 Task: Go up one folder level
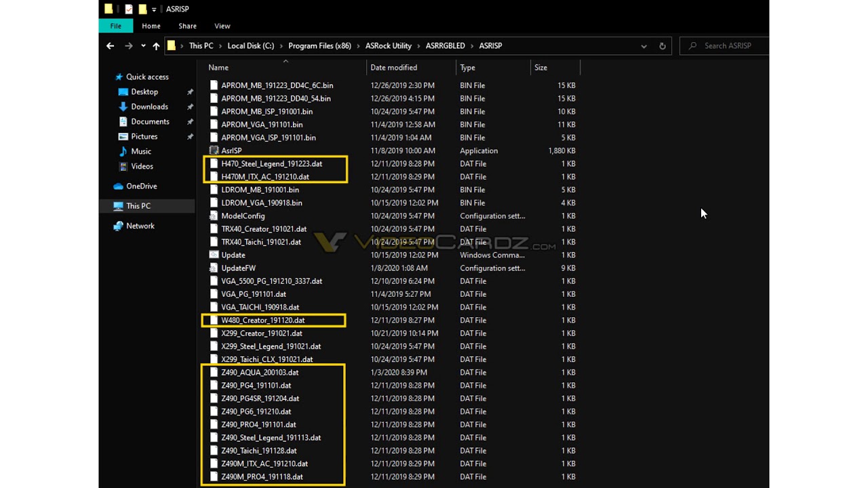click(156, 45)
